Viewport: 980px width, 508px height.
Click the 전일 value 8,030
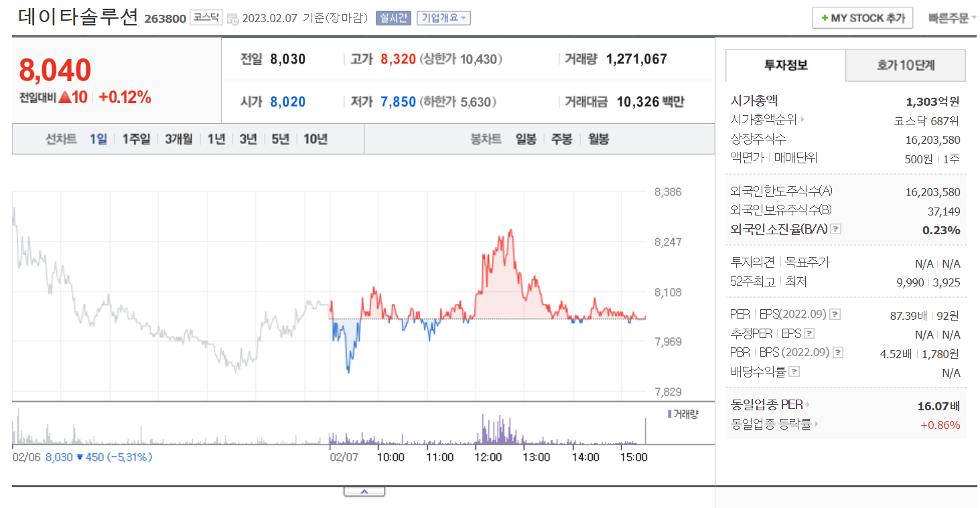pos(288,59)
